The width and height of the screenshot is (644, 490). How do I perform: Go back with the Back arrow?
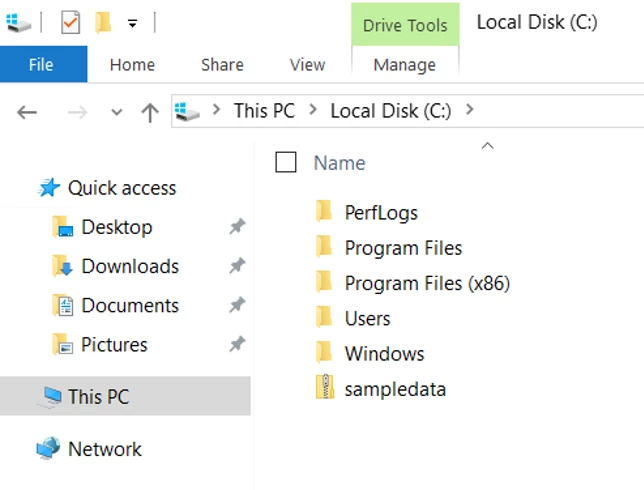[27, 112]
